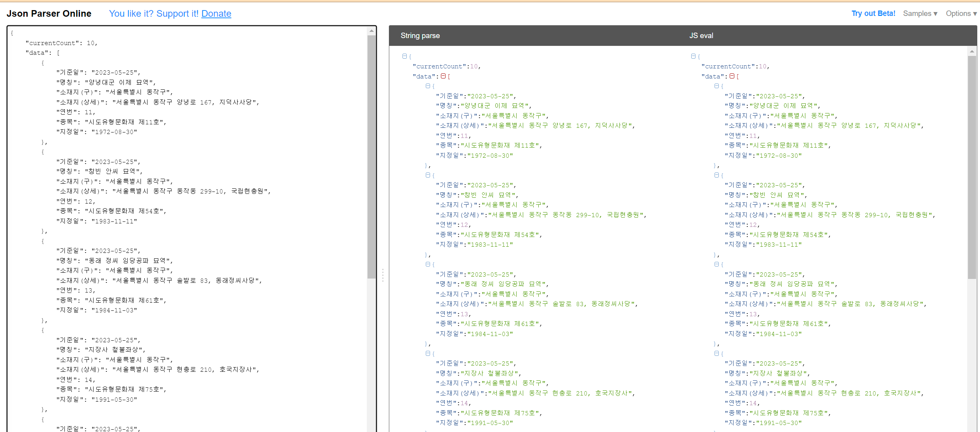The width and height of the screenshot is (980, 432).
Task: Collapse fourth data item in JS eval
Action: click(x=716, y=353)
